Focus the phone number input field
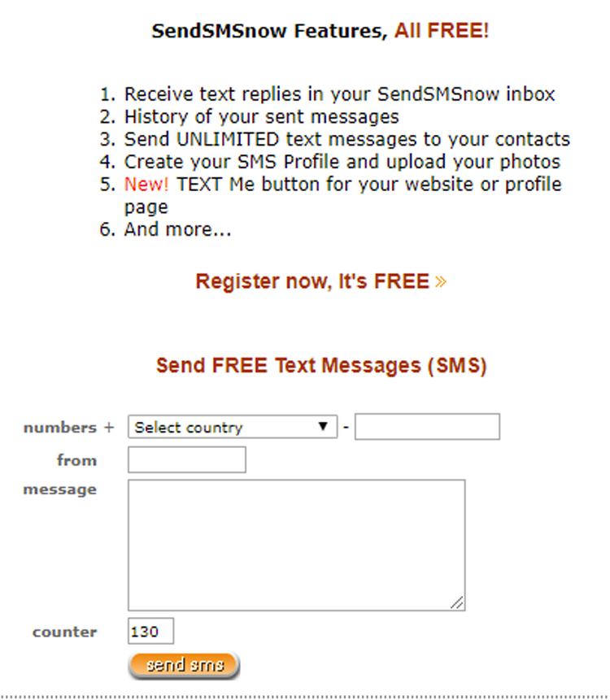The image size is (610, 700). 427,427
